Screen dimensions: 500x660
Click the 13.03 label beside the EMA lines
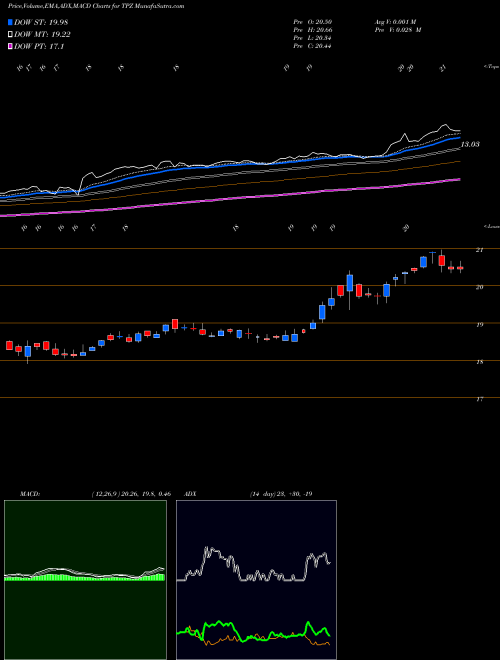pos(470,144)
